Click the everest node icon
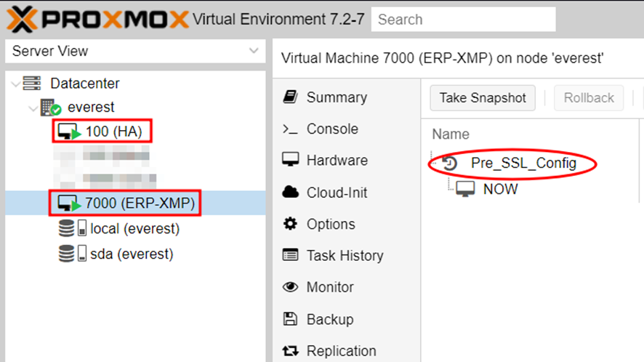This screenshot has height=362, width=644. (x=51, y=108)
